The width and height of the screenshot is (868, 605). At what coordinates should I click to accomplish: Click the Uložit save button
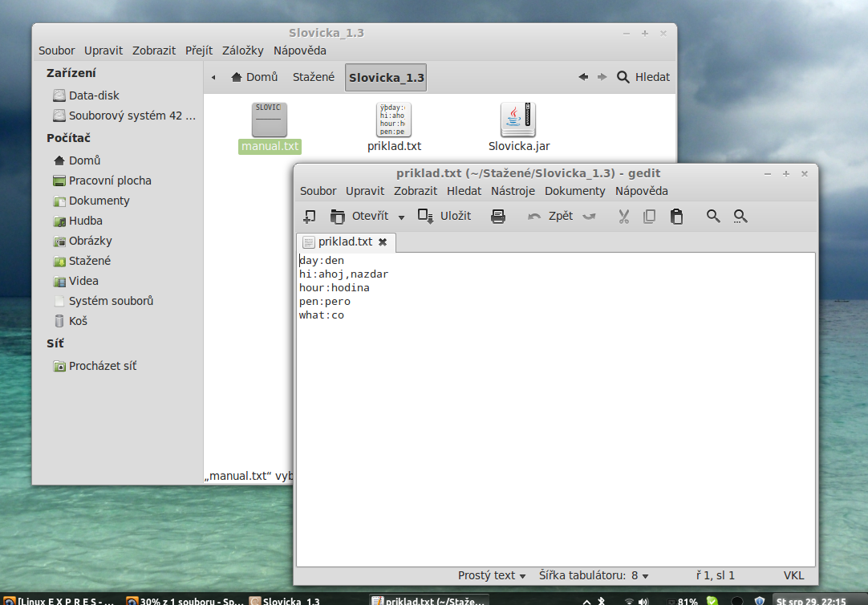[x=445, y=217]
